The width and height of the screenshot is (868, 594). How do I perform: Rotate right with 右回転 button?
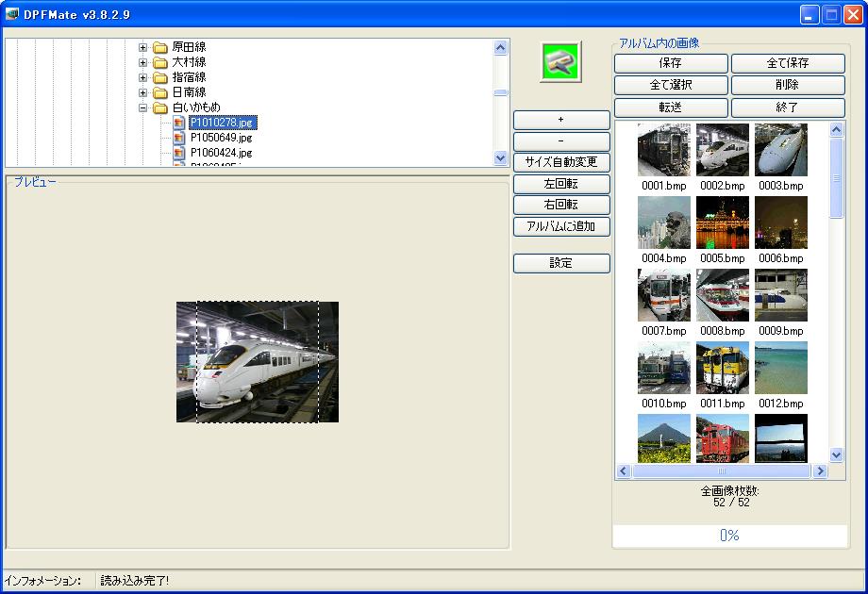point(561,205)
